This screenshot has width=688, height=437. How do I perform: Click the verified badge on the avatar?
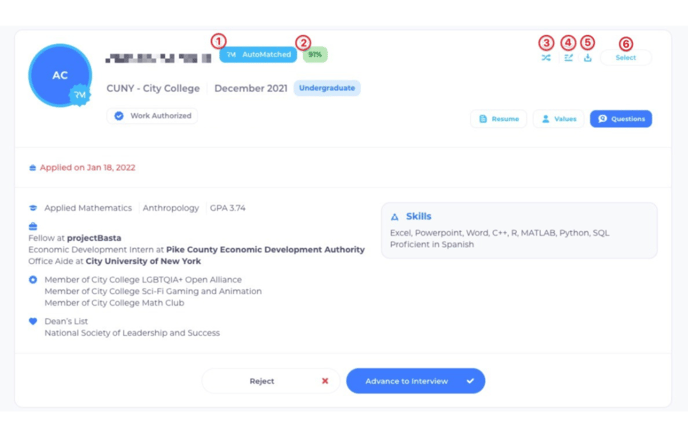[79, 94]
